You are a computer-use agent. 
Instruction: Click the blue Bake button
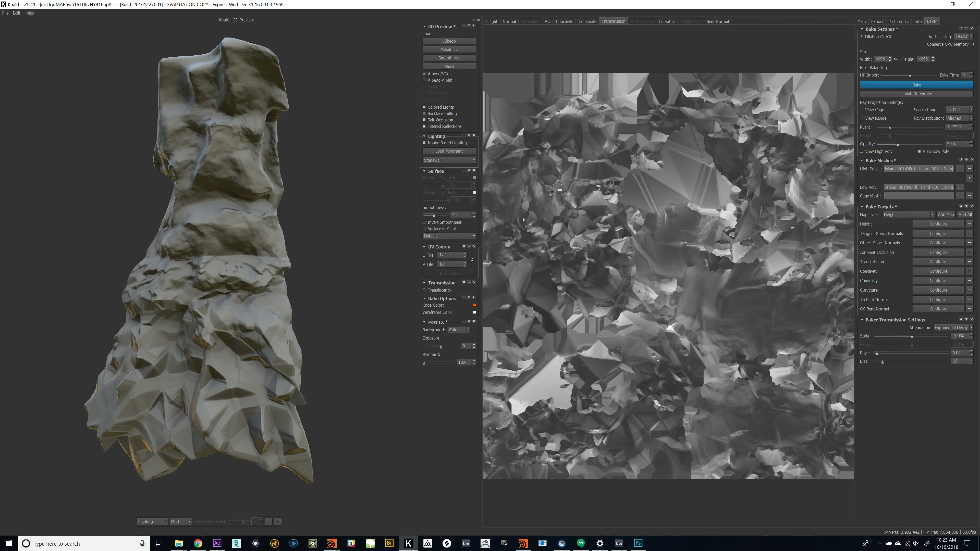pos(916,85)
